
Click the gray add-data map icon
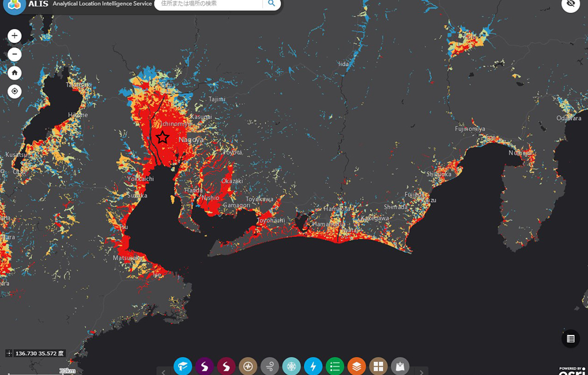coord(400,366)
